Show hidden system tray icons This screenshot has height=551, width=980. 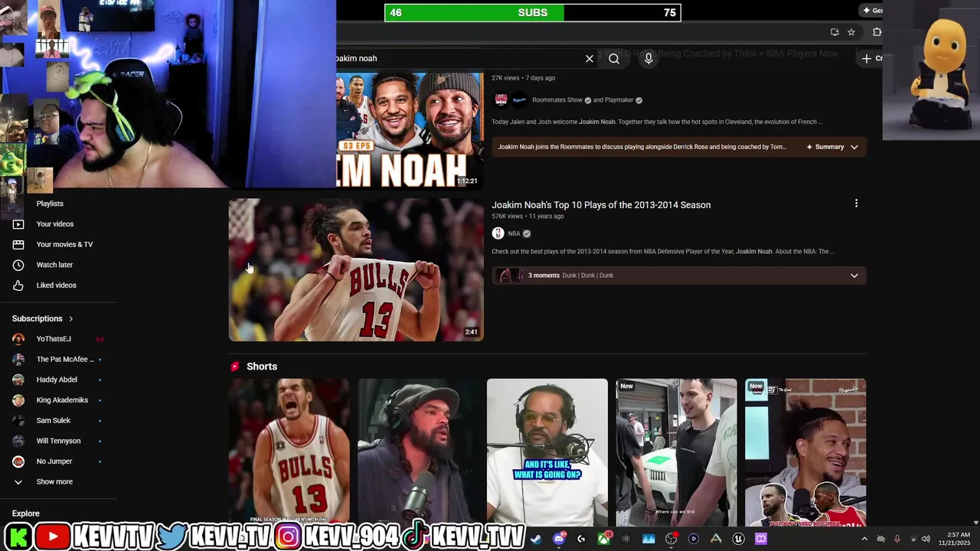pyautogui.click(x=864, y=539)
